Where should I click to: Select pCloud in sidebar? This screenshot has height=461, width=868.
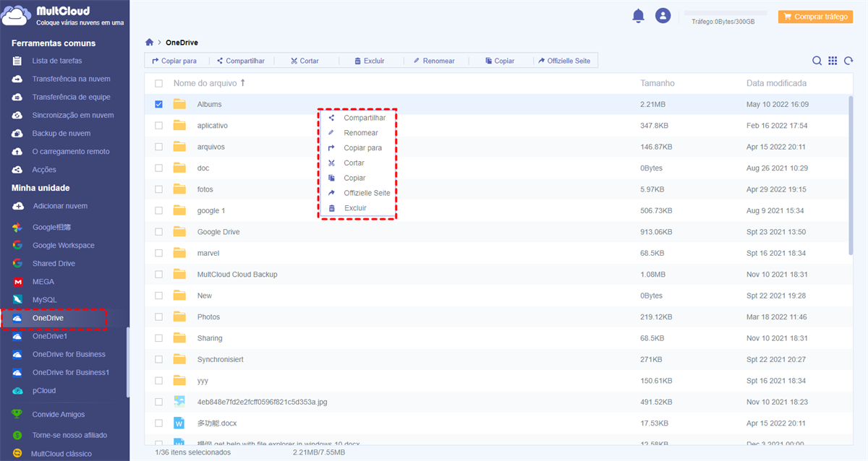44,390
